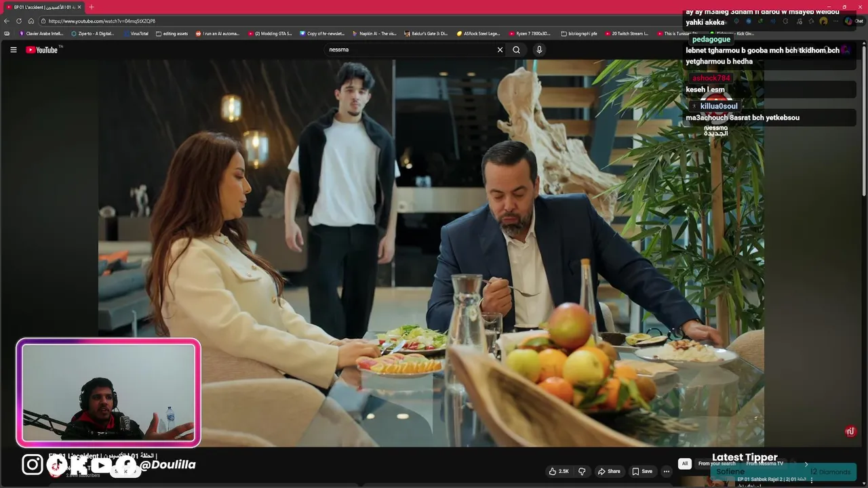Image resolution: width=868 pixels, height=488 pixels.
Task: Click the video player to pause
Action: coord(431,253)
